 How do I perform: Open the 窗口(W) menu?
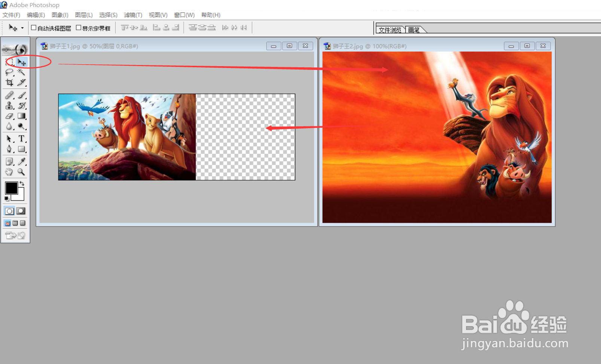(184, 15)
